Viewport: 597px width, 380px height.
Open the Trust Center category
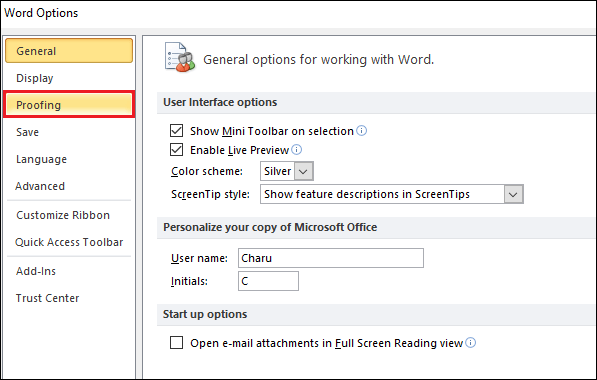69,298
